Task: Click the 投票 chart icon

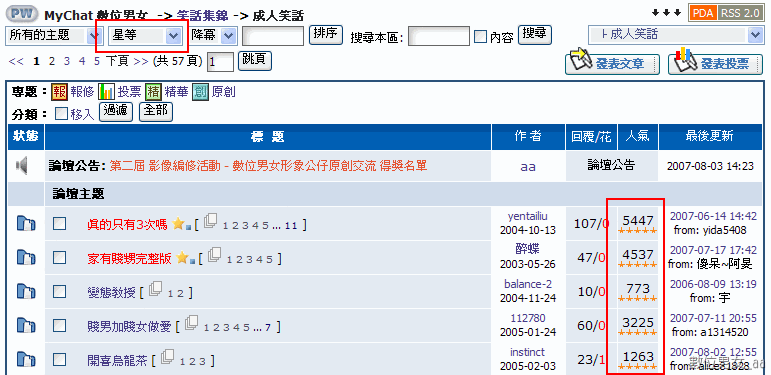Action: (106, 91)
